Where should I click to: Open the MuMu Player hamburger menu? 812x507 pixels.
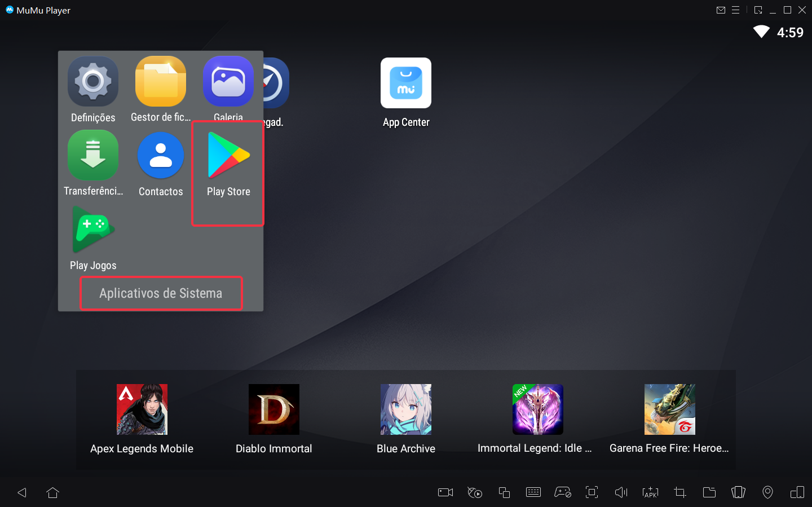(x=735, y=10)
